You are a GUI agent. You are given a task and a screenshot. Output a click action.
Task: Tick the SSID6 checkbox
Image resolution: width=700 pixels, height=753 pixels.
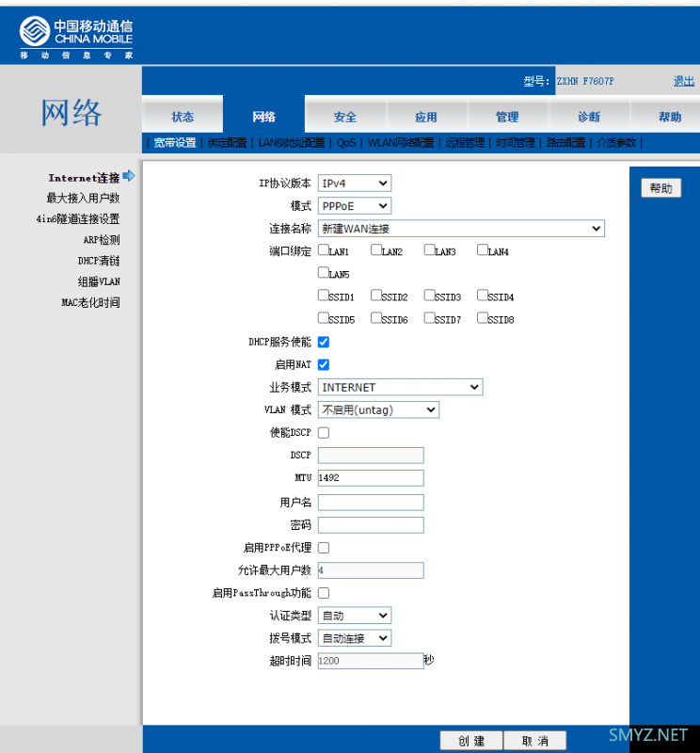point(376,317)
